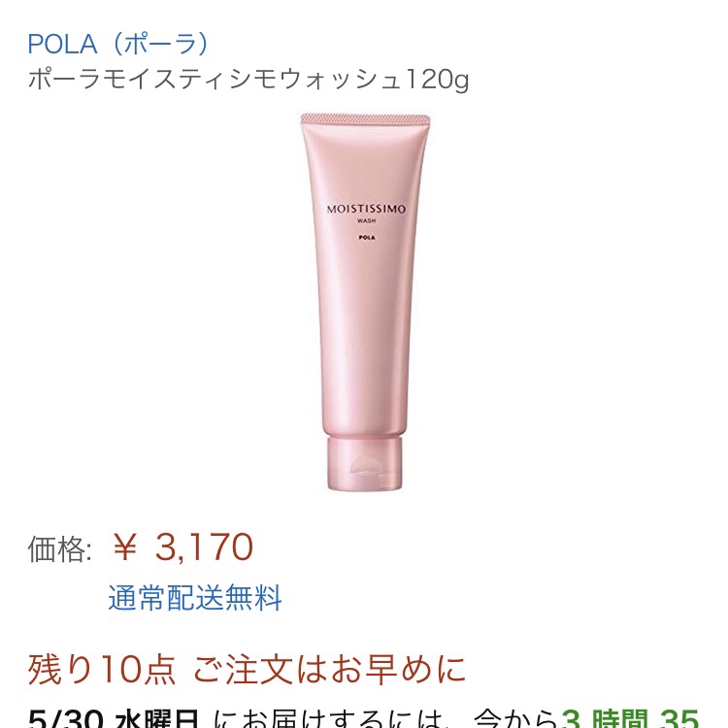Tap the crimped top edge of the tube

(365, 119)
